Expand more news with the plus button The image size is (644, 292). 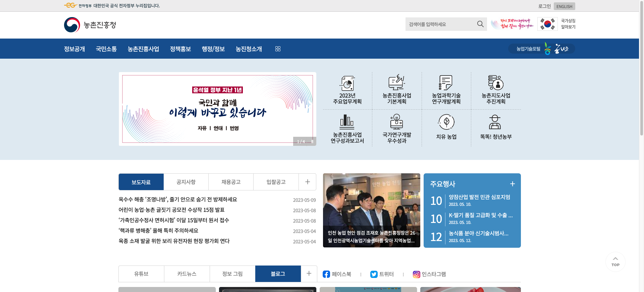(307, 182)
